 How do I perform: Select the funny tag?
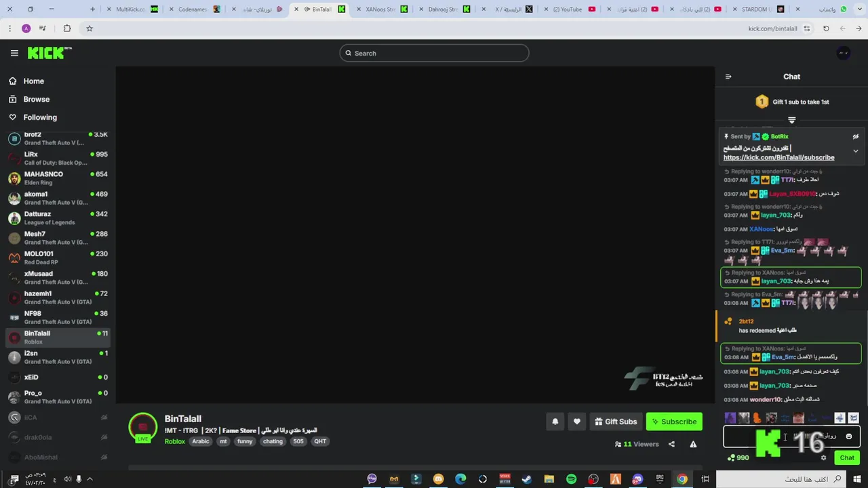(x=245, y=441)
